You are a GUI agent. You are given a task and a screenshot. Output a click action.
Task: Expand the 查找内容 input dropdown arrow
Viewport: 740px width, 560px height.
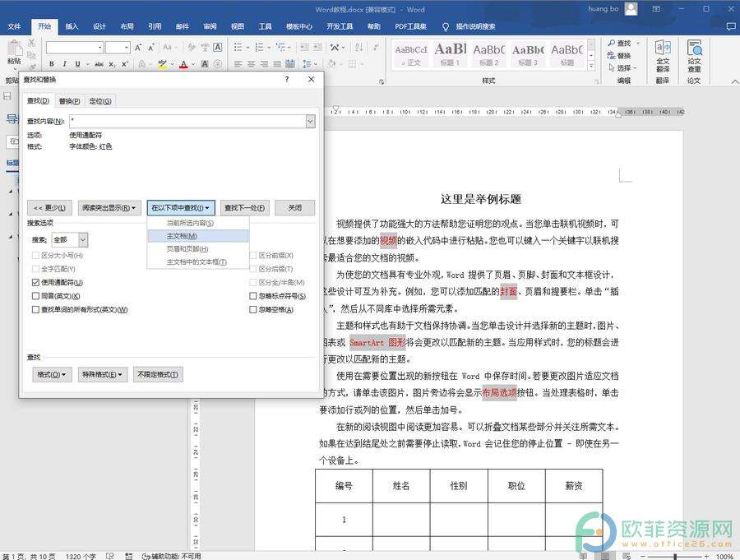[310, 122]
